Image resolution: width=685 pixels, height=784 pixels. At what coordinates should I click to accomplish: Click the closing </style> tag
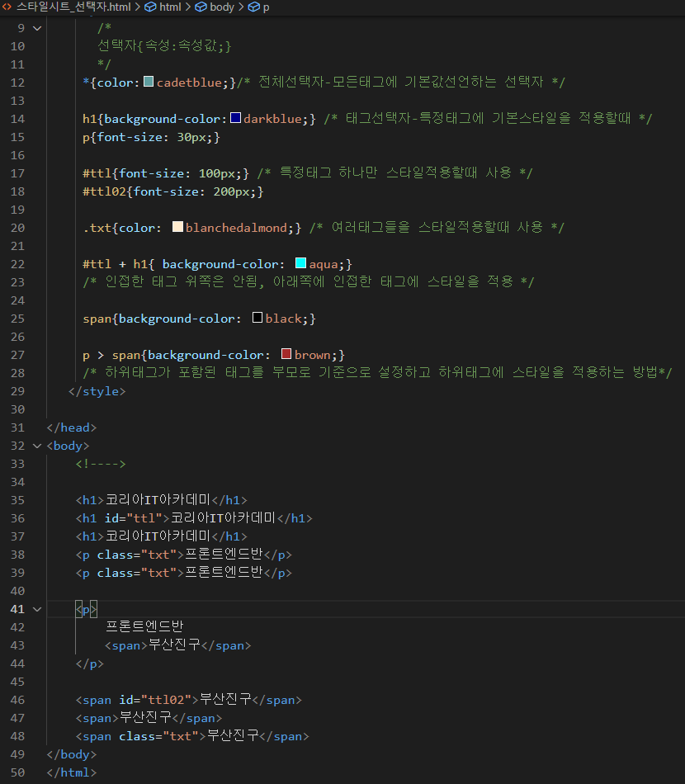point(97,391)
